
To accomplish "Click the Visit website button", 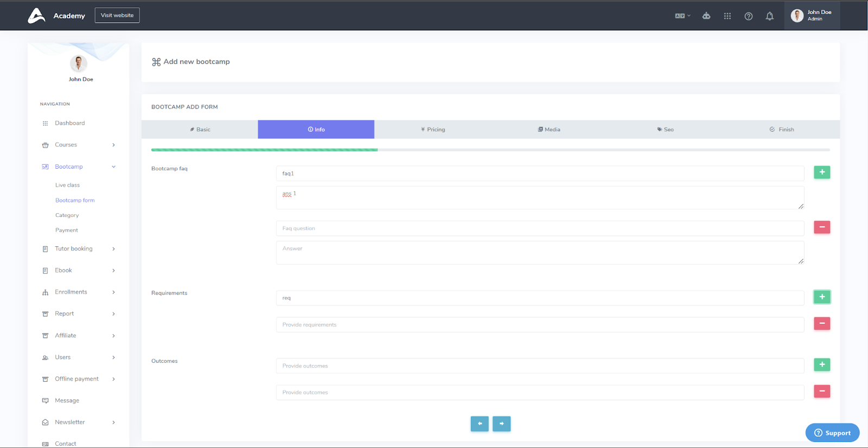I will (117, 15).
